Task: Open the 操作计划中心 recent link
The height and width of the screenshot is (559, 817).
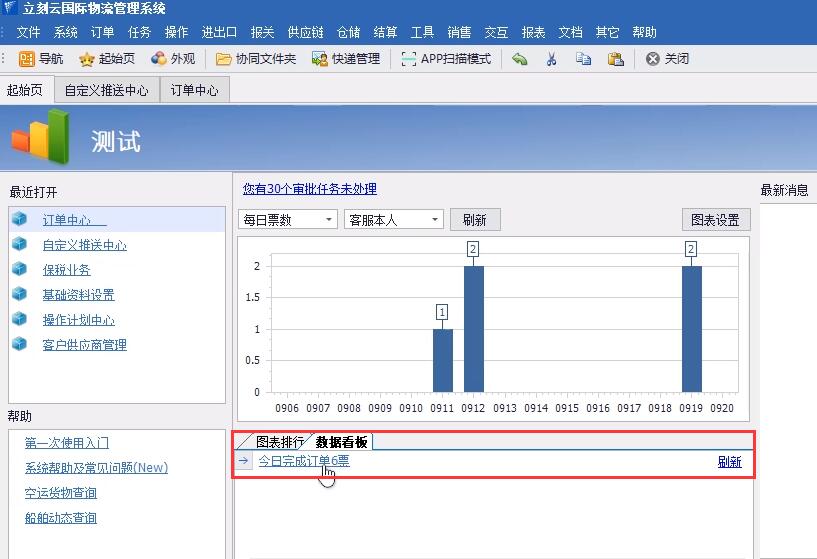Action: tap(79, 319)
